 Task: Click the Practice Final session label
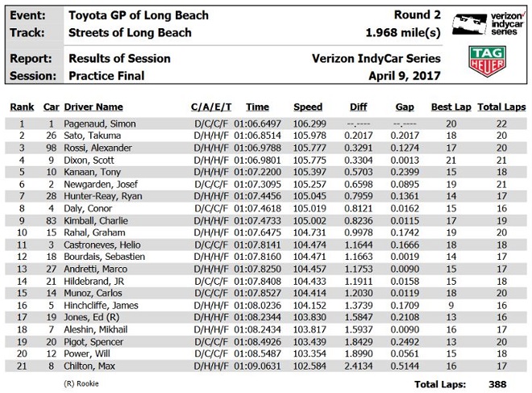pyautogui.click(x=106, y=75)
